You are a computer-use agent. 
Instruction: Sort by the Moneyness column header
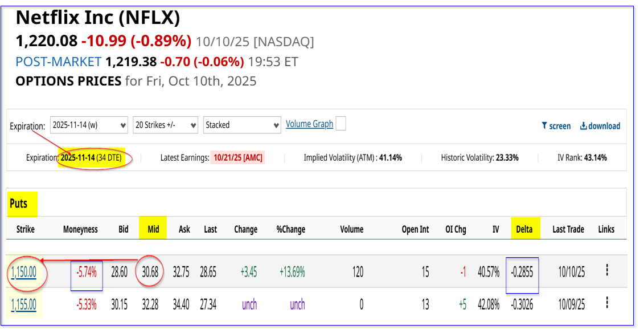pyautogui.click(x=80, y=229)
